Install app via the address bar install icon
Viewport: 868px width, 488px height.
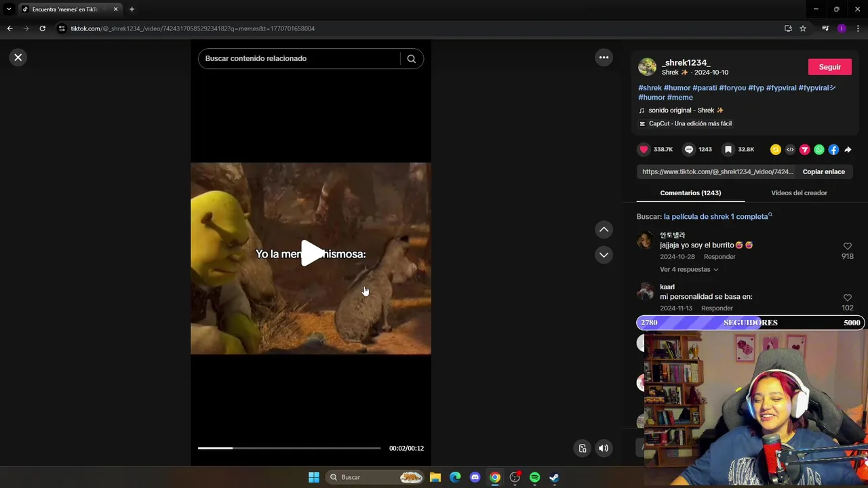(x=788, y=28)
